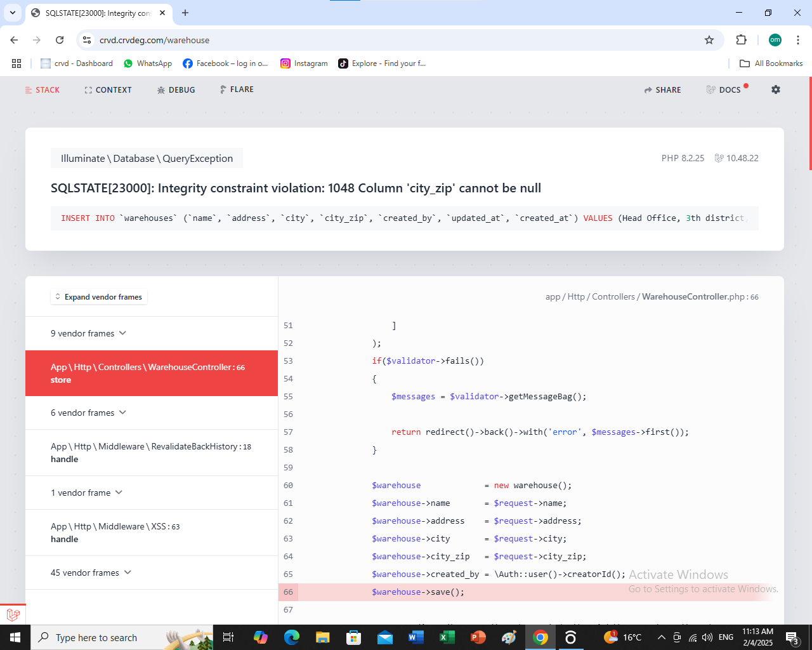The image size is (812, 650).
Task: Open the Instagram bookmark
Action: coord(304,63)
